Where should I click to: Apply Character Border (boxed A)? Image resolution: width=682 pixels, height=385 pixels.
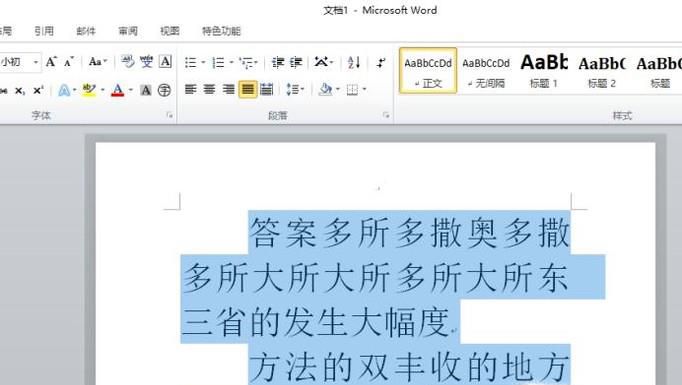(x=165, y=62)
